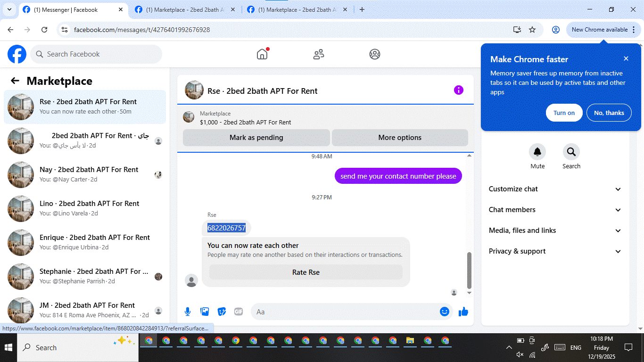Image resolution: width=644 pixels, height=362 pixels.
Task: Send a thumbs-up like
Action: tap(463, 312)
